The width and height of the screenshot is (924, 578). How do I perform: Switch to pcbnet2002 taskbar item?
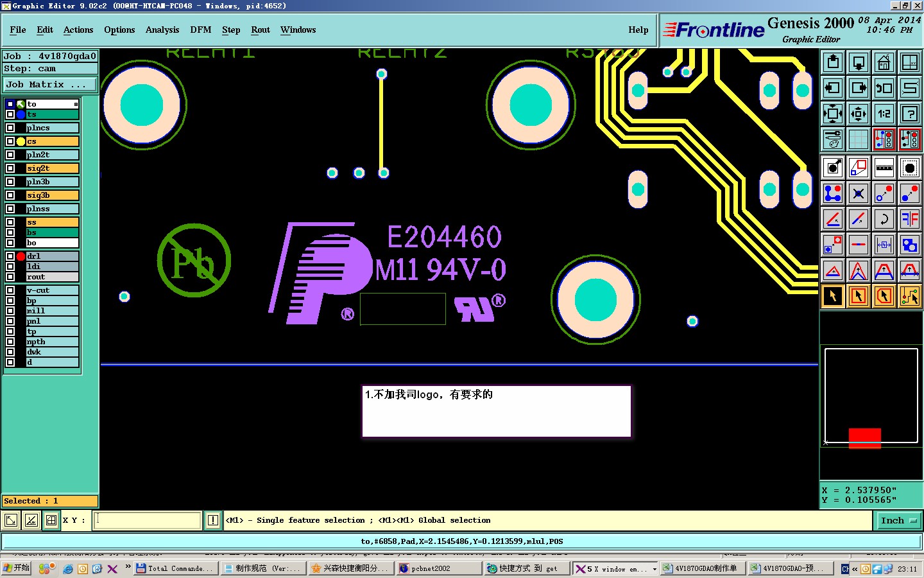click(x=438, y=569)
